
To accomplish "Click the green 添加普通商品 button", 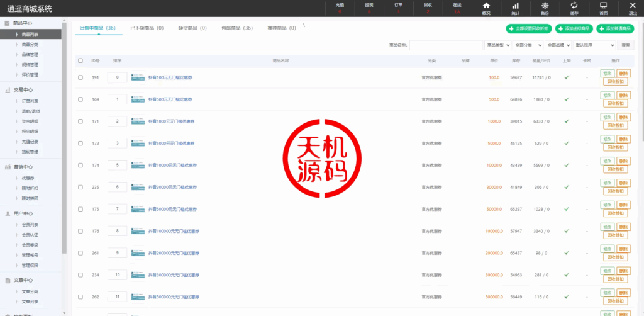I will coord(615,29).
